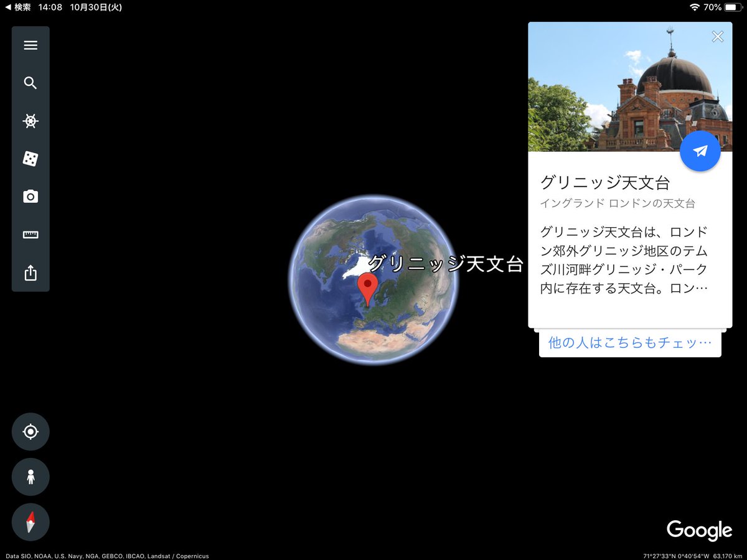Viewport: 747px width, 560px height.
Task: Tap the card title グリニッジ天文台
Action: click(605, 182)
